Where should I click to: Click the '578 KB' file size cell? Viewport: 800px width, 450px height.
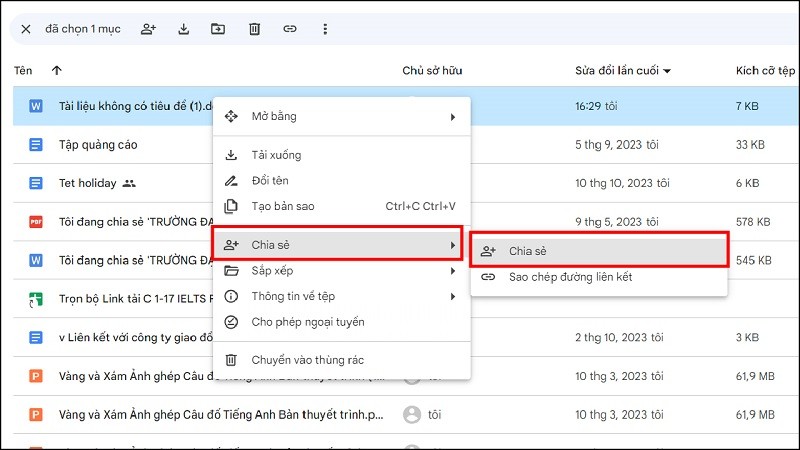[x=753, y=222]
